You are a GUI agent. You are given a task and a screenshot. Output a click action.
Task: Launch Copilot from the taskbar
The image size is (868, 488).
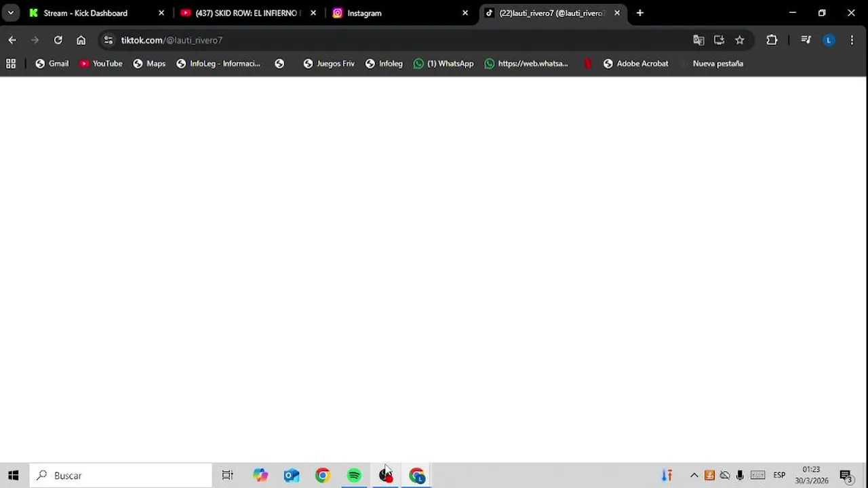coord(260,476)
